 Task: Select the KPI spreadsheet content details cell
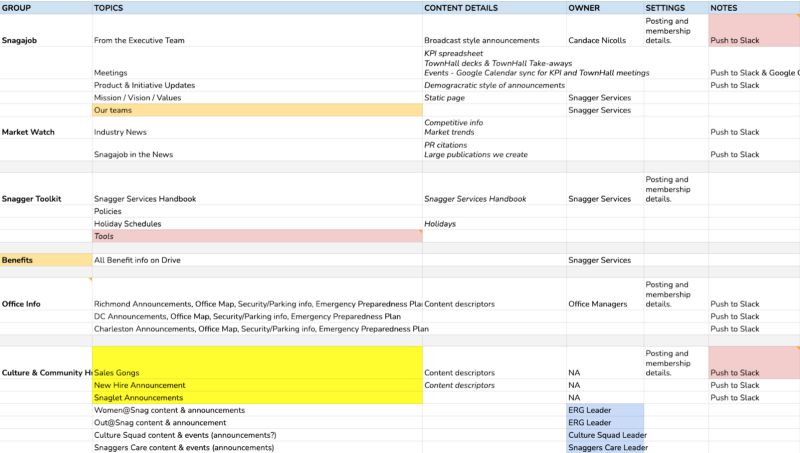point(494,63)
